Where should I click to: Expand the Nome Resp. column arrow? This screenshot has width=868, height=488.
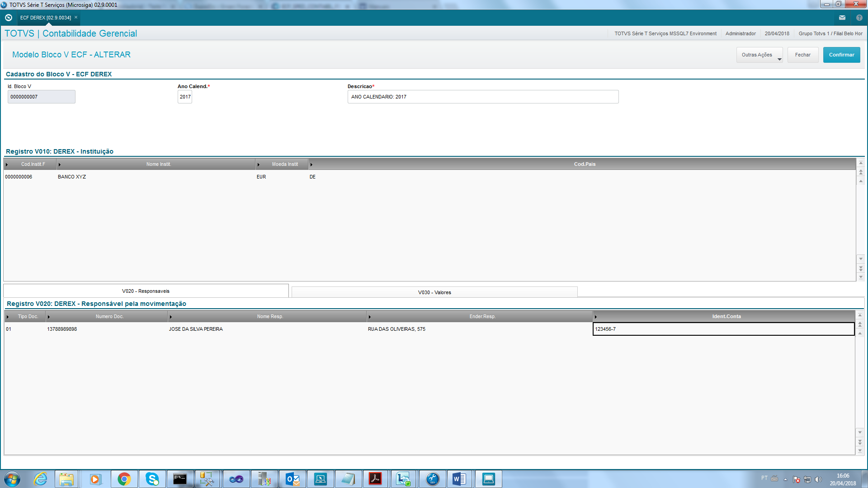click(171, 317)
